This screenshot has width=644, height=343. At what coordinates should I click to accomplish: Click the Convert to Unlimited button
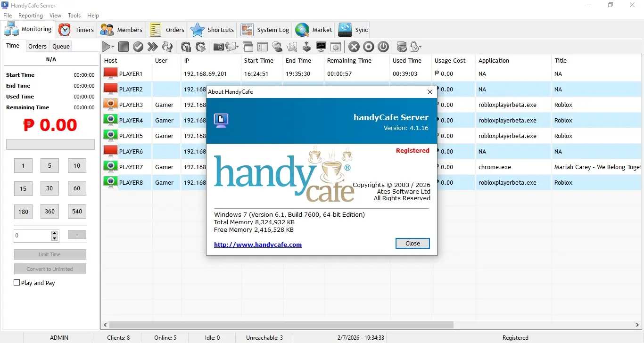[x=50, y=269]
